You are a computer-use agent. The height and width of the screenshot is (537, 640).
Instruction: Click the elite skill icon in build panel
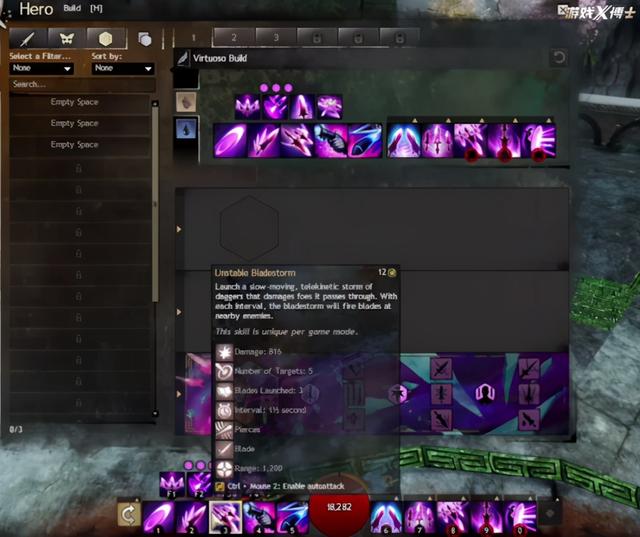pos(539,141)
